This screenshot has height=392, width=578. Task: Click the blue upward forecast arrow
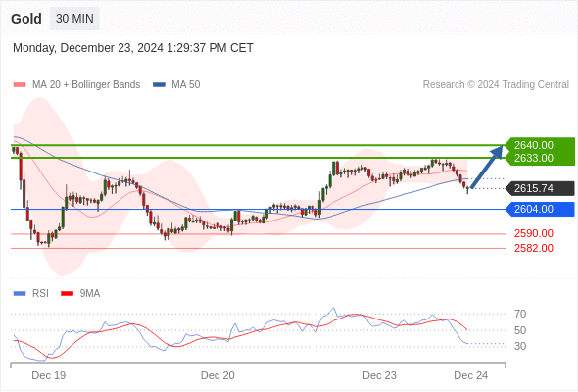click(487, 167)
